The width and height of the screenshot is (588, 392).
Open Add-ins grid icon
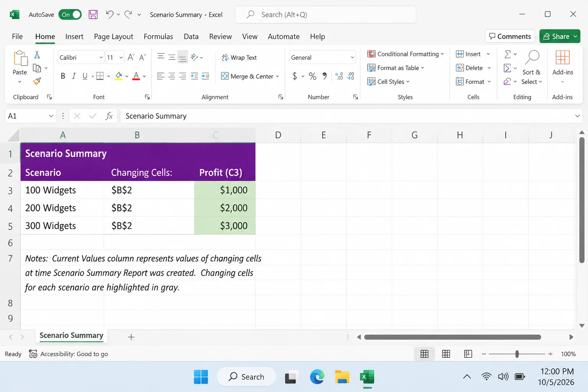pyautogui.click(x=562, y=58)
